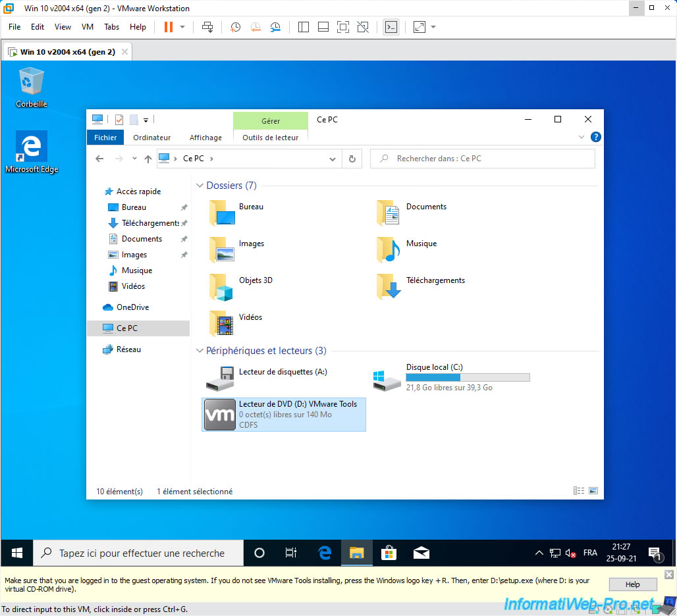Image resolution: width=677 pixels, height=616 pixels.
Task: Toggle the VMware console view button
Action: pyautogui.click(x=391, y=27)
